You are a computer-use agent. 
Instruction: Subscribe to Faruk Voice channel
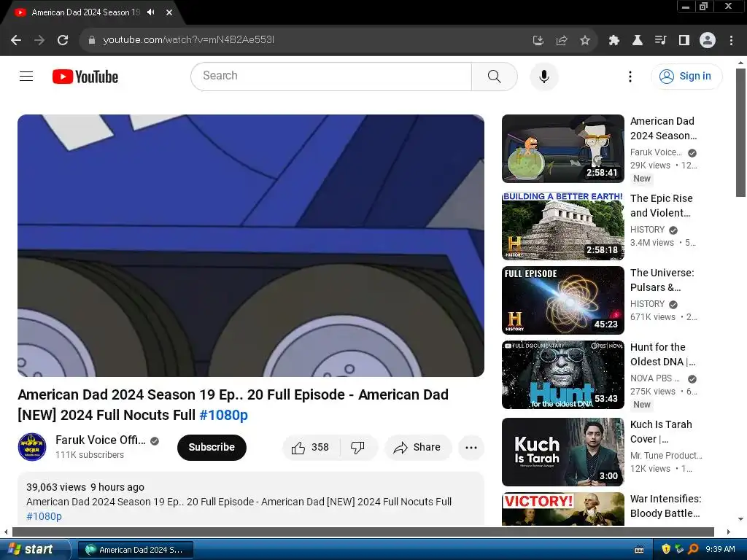pyautogui.click(x=212, y=447)
